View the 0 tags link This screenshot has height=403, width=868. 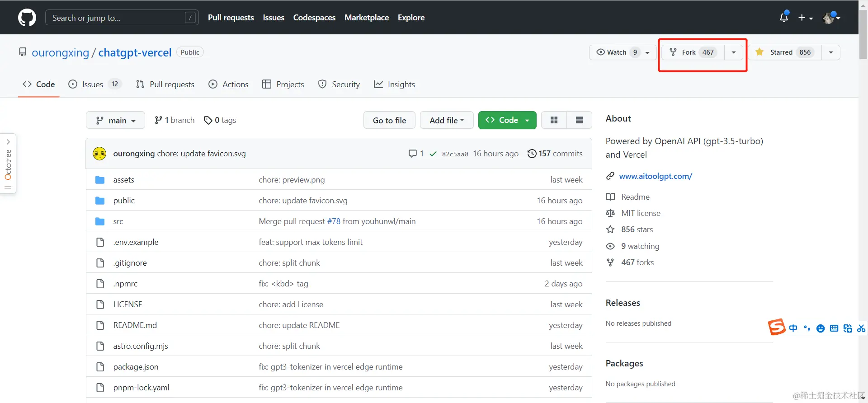220,120
